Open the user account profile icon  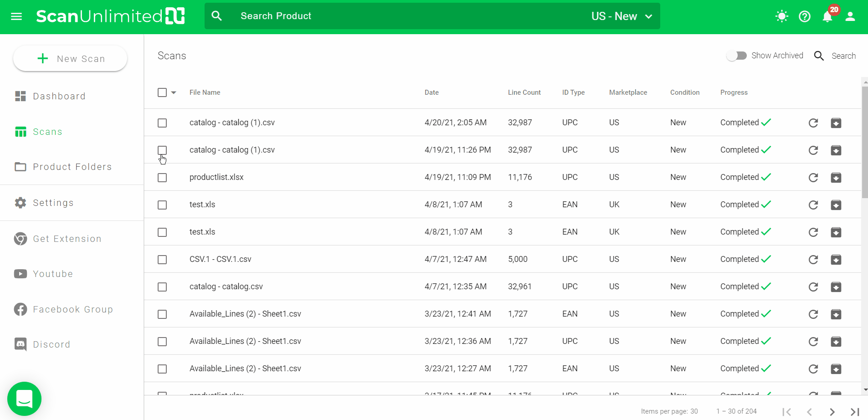850,16
